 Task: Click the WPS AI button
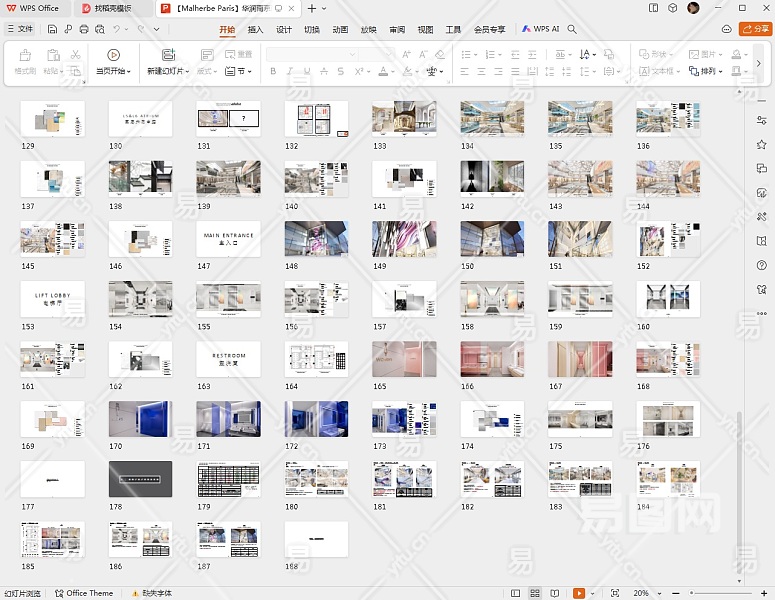(540, 29)
